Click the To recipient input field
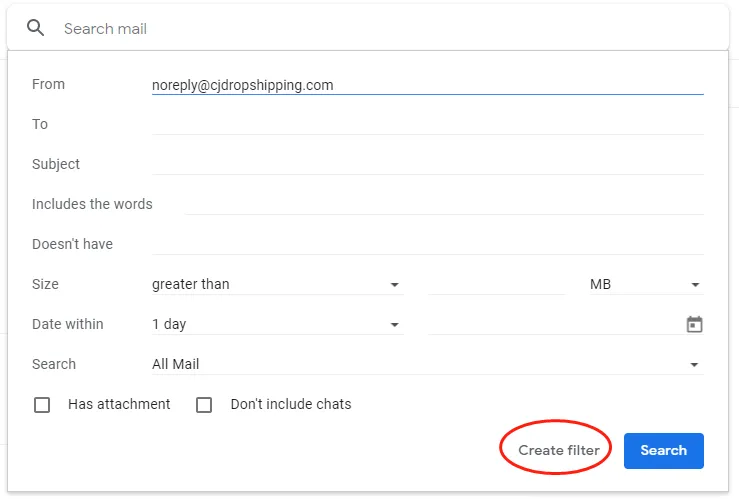Image resolution: width=739 pixels, height=499 pixels. pyautogui.click(x=427, y=125)
